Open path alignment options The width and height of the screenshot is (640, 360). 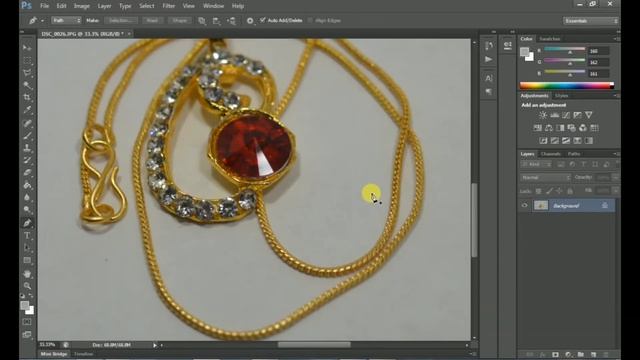217,20
